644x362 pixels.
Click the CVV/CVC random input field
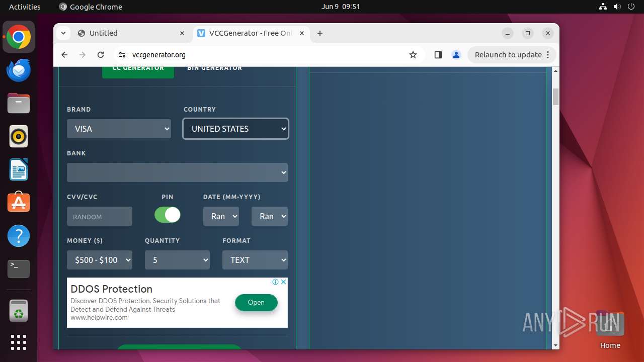click(100, 216)
